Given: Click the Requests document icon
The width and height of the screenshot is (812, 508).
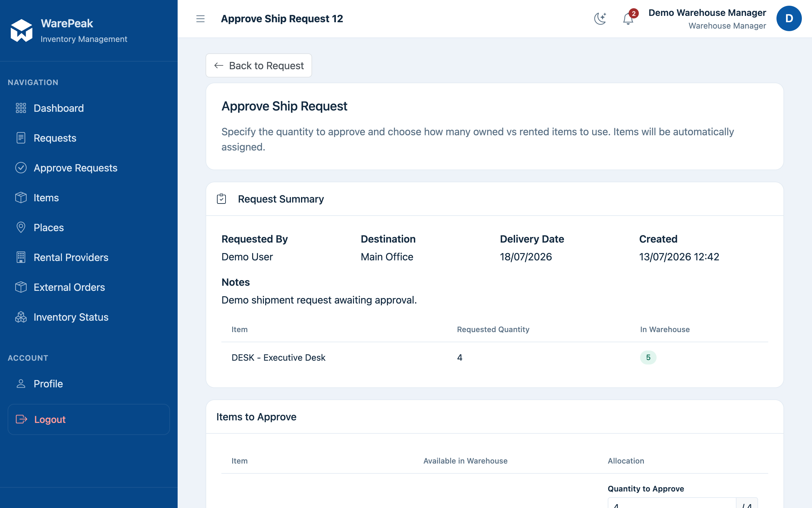Looking at the screenshot, I should coord(21,138).
